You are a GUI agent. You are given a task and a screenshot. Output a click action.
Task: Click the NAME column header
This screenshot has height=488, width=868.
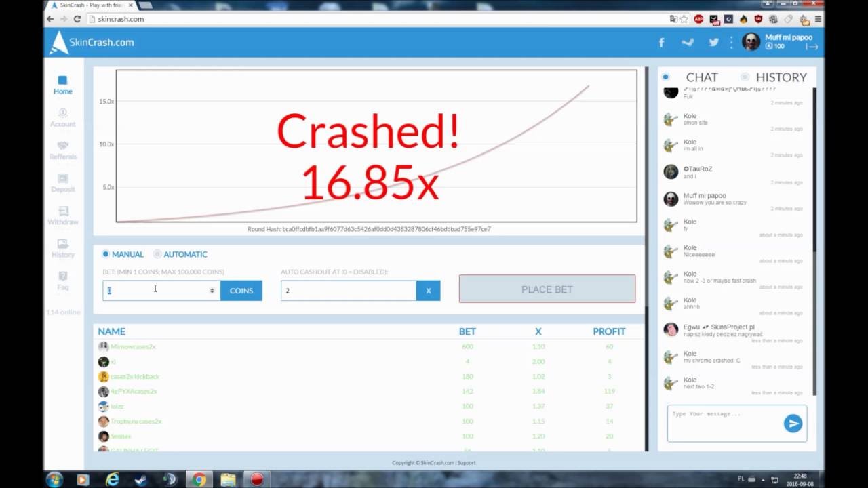click(111, 331)
